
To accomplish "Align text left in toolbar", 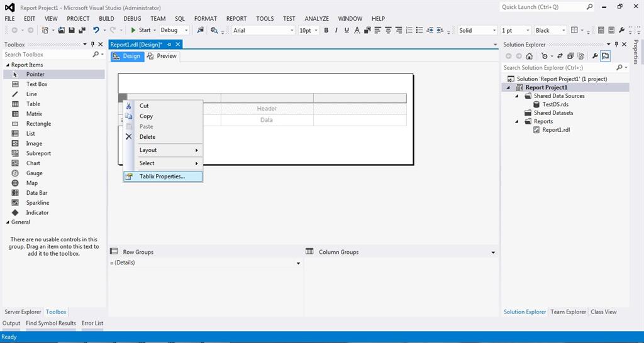I will (378, 30).
